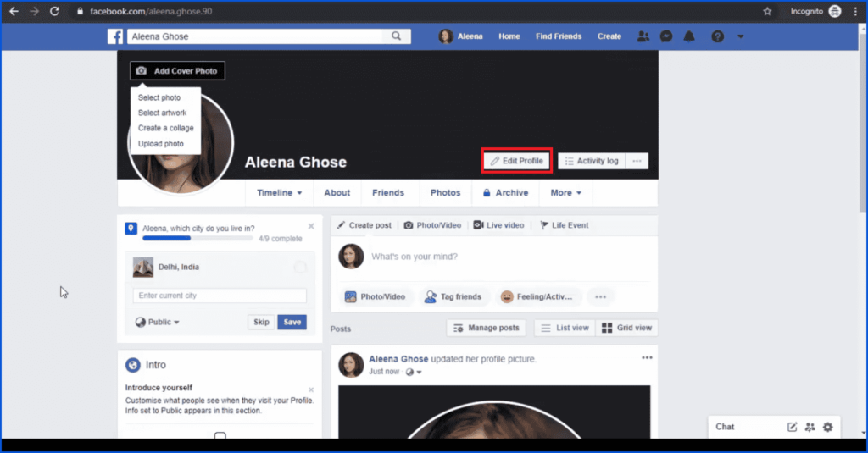This screenshot has height=453, width=868.
Task: Switch posts to List view
Action: coord(565,328)
